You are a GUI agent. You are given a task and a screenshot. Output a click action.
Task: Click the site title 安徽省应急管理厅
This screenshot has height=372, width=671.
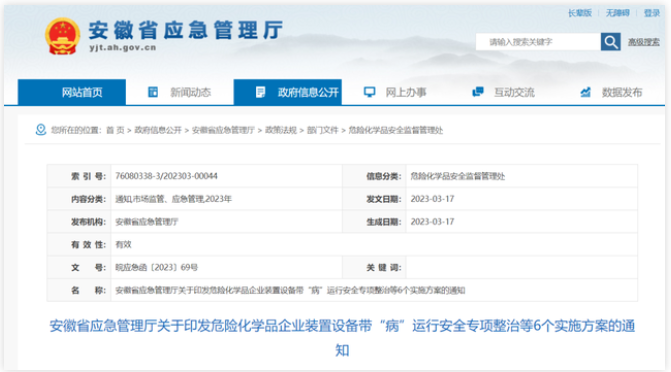point(186,30)
